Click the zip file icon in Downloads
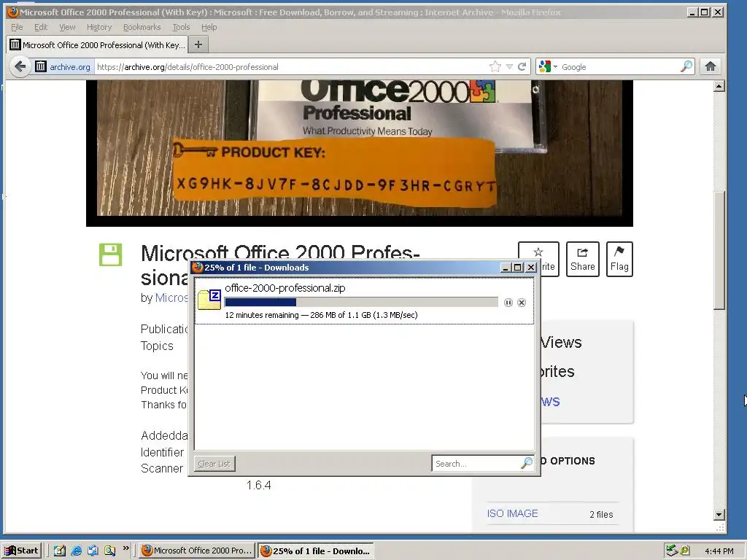This screenshot has width=747, height=560. 209,300
